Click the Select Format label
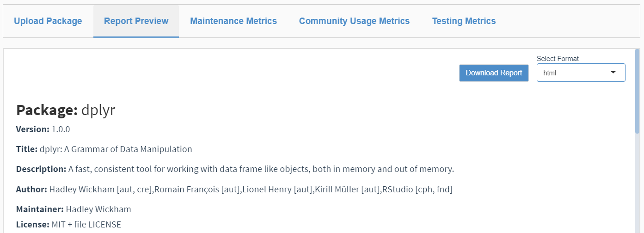Viewport: 644px width, 233px height. [x=558, y=59]
